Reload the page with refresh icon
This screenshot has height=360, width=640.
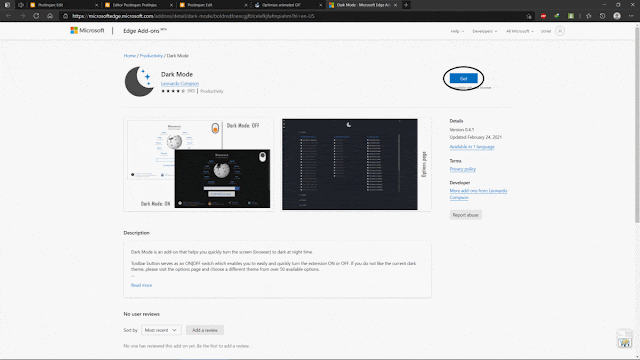click(x=36, y=16)
